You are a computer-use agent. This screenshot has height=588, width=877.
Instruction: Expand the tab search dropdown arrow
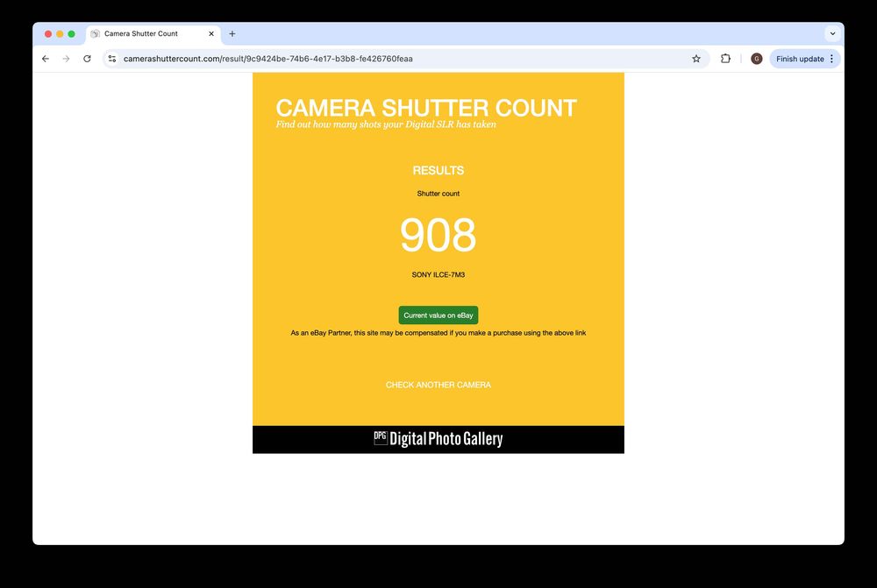[832, 33]
